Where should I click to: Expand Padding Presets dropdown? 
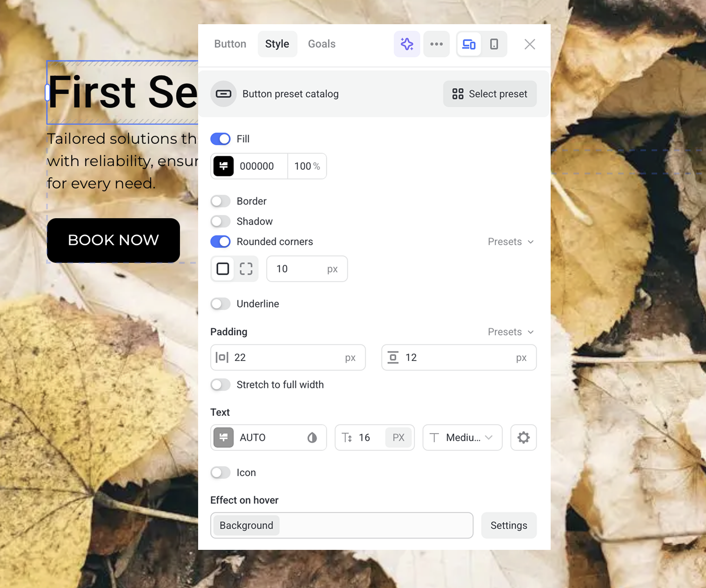511,332
